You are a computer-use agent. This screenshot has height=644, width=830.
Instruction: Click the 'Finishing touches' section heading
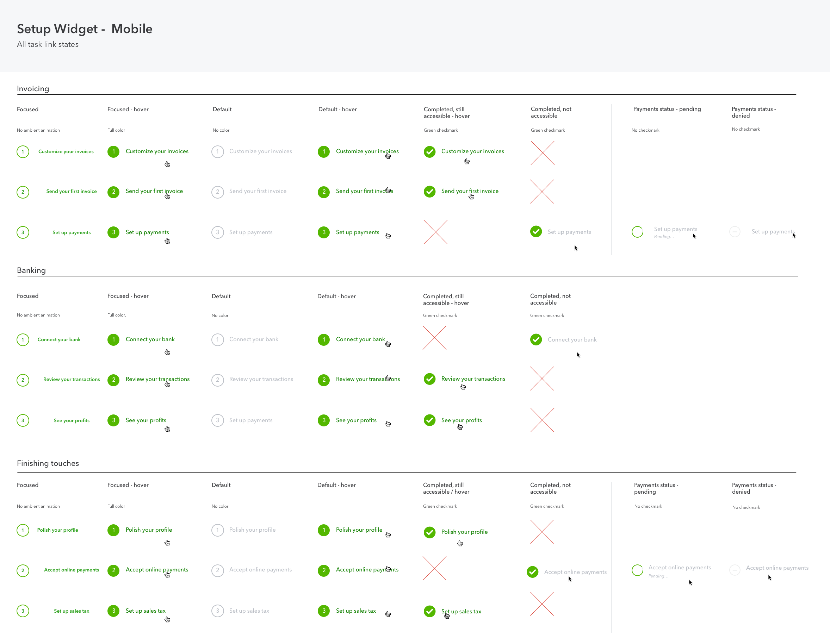(48, 463)
